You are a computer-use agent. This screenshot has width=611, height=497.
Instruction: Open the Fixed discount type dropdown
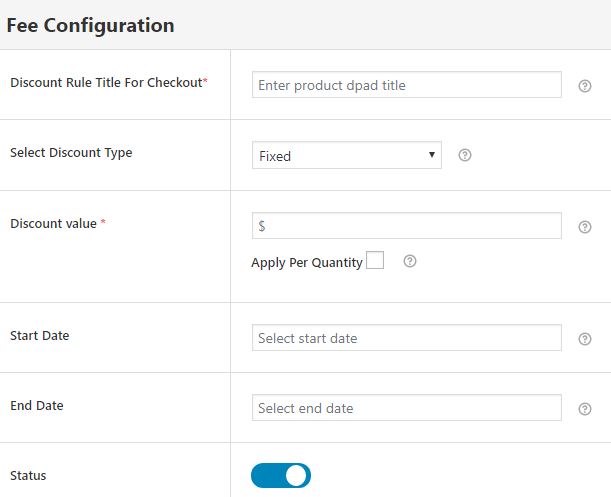click(346, 155)
